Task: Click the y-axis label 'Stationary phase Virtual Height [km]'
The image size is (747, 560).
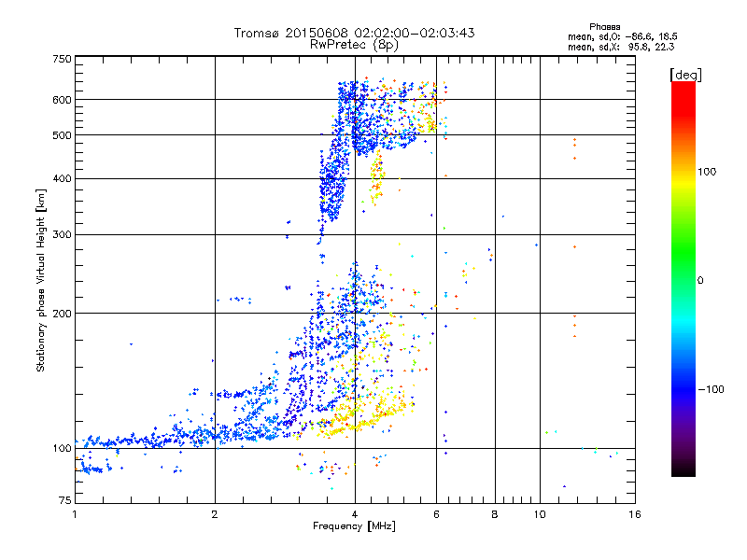Action: pos(40,281)
